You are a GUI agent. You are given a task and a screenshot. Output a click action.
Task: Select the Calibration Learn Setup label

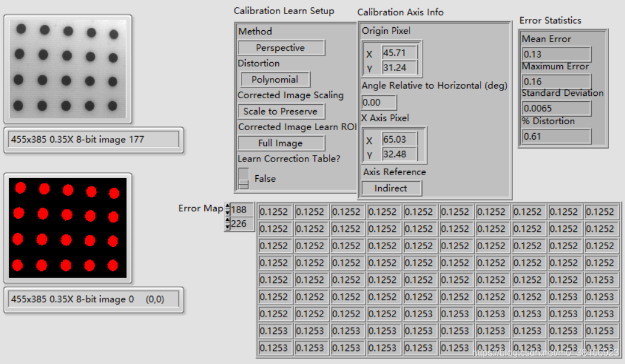284,11
